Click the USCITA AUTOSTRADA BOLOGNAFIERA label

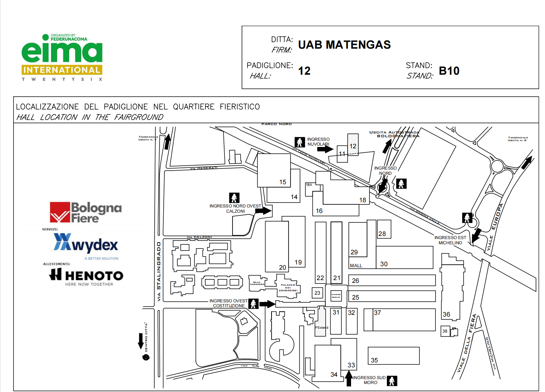coord(394,134)
